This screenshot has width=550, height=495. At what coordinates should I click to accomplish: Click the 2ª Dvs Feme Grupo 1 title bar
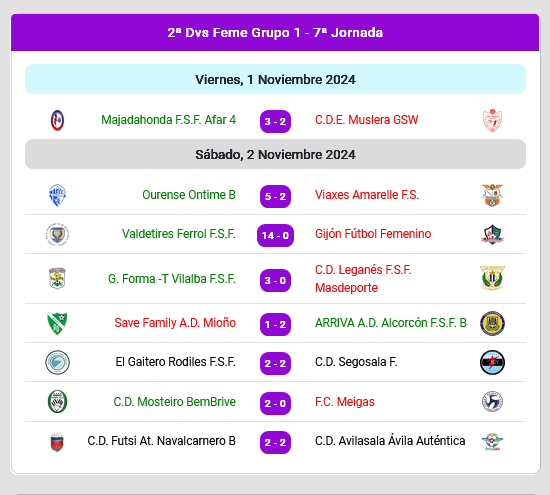point(275,33)
